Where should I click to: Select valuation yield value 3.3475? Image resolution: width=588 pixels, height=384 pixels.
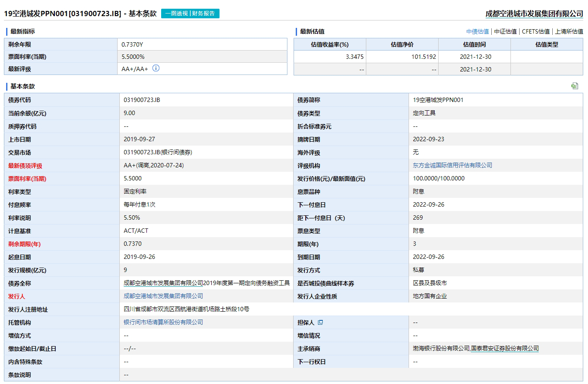(354, 57)
